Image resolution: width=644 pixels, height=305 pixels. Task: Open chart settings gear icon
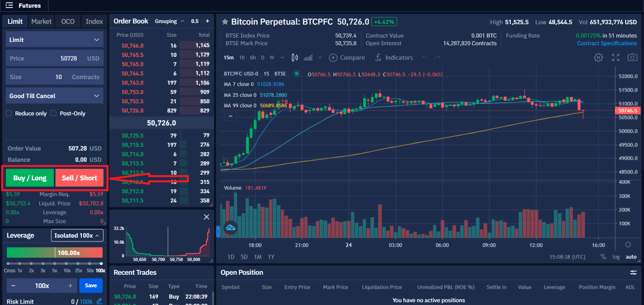(598, 58)
